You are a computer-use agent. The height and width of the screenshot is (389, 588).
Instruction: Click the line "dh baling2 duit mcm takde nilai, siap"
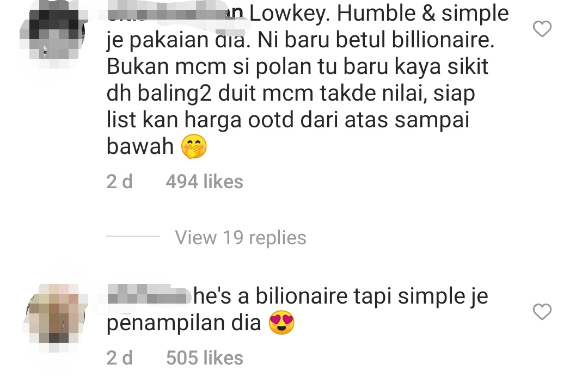pyautogui.click(x=291, y=94)
